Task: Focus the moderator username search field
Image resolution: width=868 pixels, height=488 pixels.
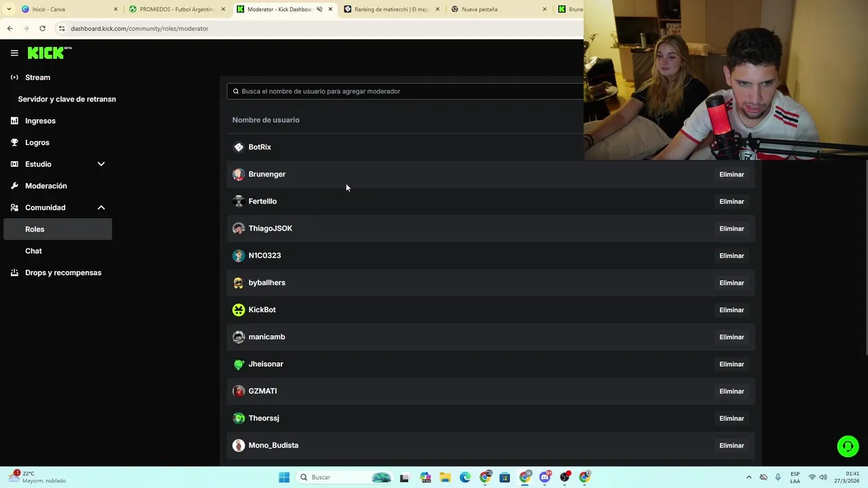Action: [406, 91]
